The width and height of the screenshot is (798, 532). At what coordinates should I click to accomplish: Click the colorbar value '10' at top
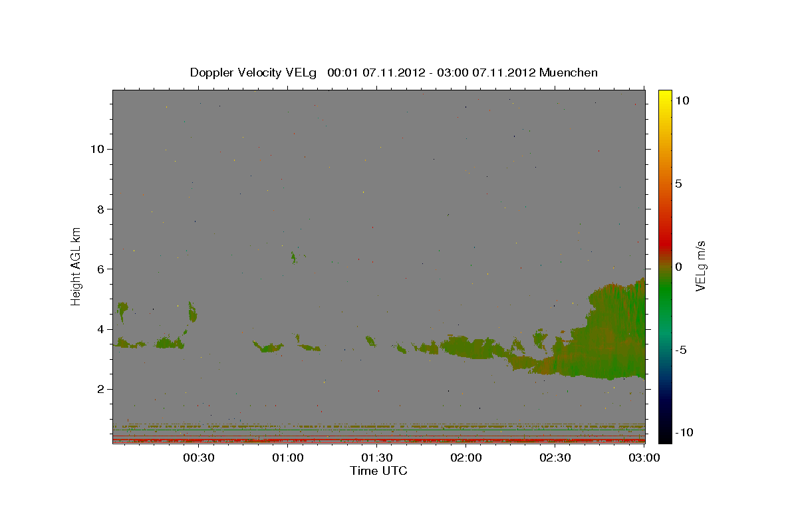(683, 100)
